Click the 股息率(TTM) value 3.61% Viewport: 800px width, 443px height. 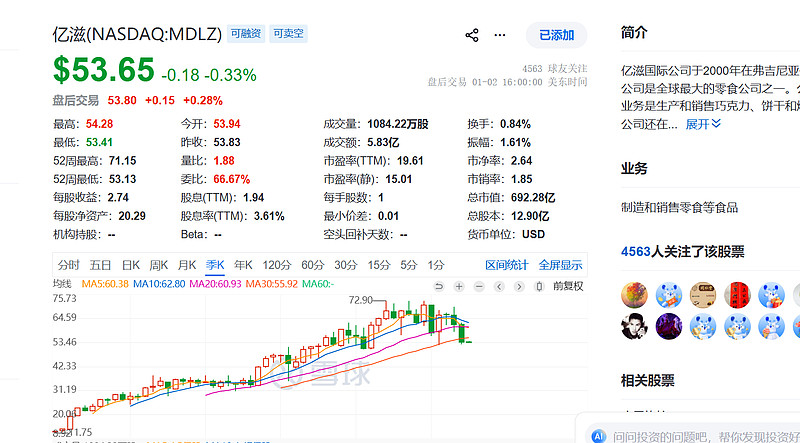[269, 216]
